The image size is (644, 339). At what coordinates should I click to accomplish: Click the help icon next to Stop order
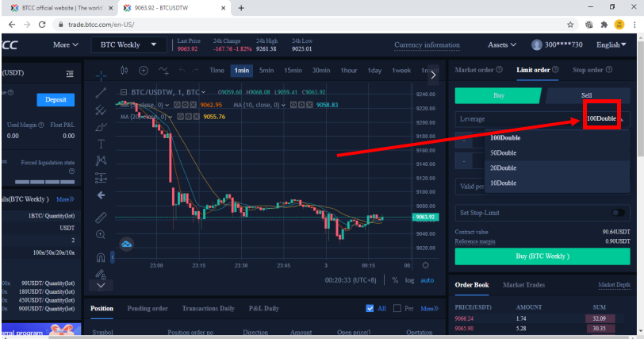pyautogui.click(x=609, y=69)
